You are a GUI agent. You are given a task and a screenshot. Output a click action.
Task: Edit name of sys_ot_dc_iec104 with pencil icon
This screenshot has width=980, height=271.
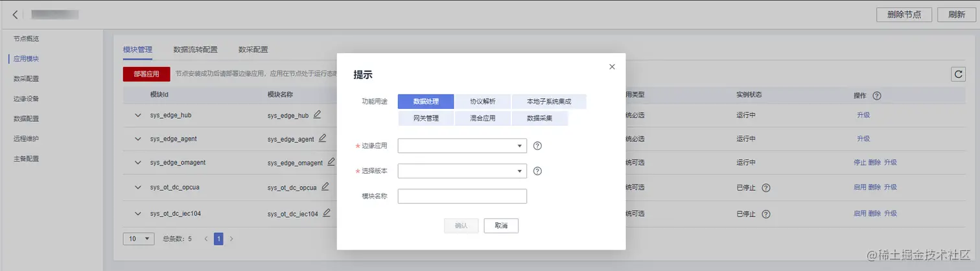pos(327,213)
